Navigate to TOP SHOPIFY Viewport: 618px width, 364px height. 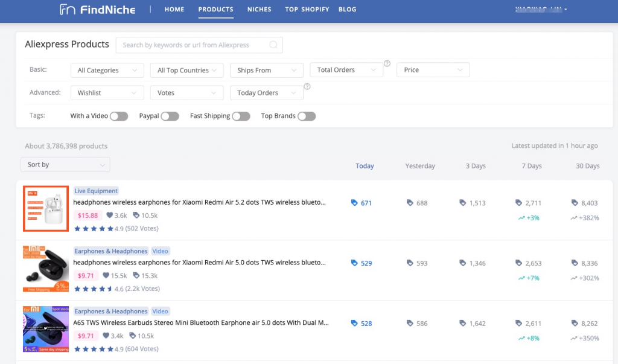pyautogui.click(x=307, y=10)
